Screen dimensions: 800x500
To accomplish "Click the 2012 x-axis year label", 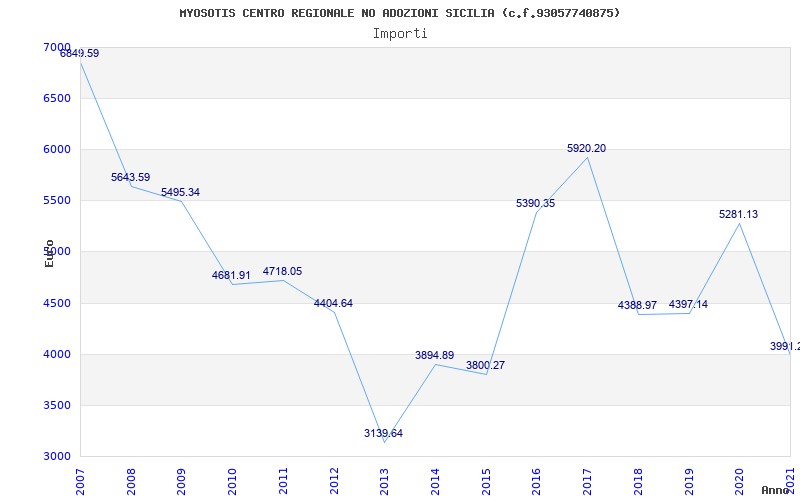I will [x=334, y=482].
